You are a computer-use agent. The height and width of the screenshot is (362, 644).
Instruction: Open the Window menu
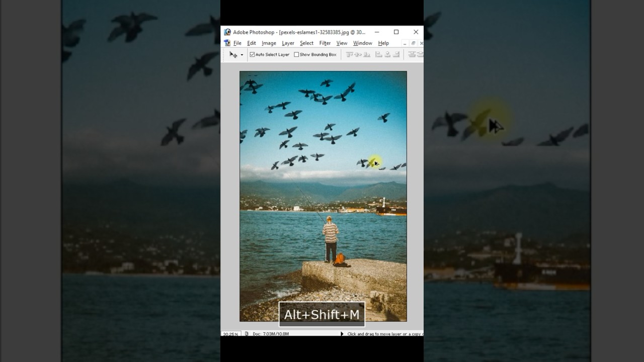362,43
